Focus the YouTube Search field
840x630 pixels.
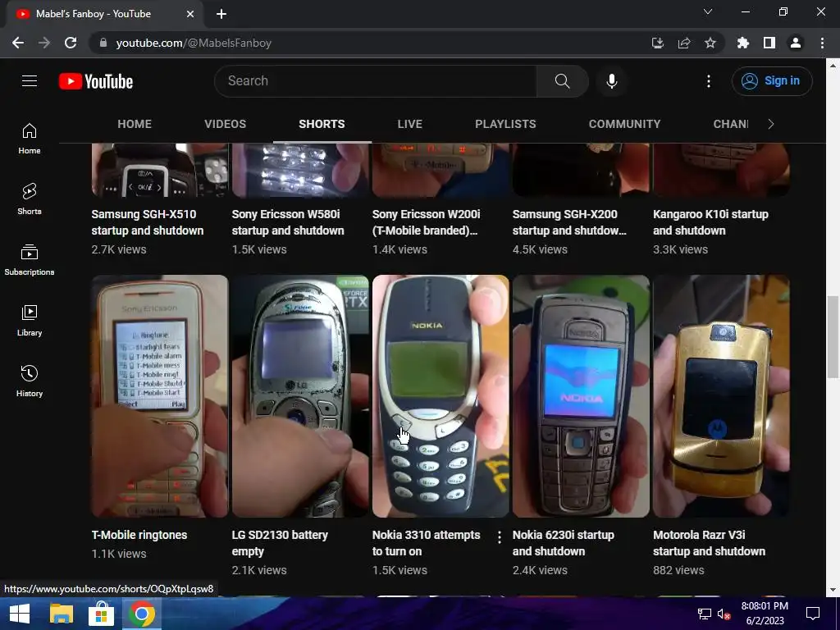[376, 81]
